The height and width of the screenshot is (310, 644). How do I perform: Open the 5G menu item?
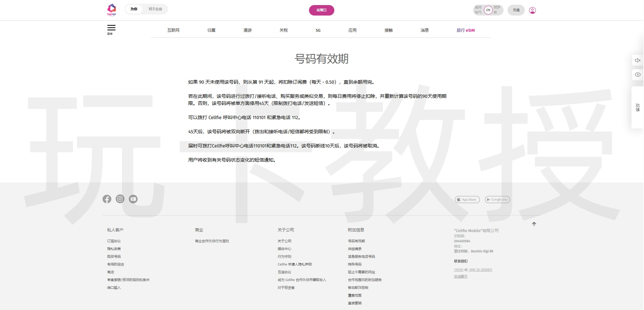318,30
